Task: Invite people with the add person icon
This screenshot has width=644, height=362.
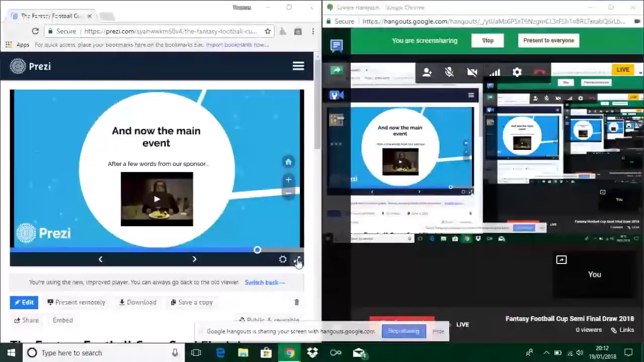Action: click(427, 72)
